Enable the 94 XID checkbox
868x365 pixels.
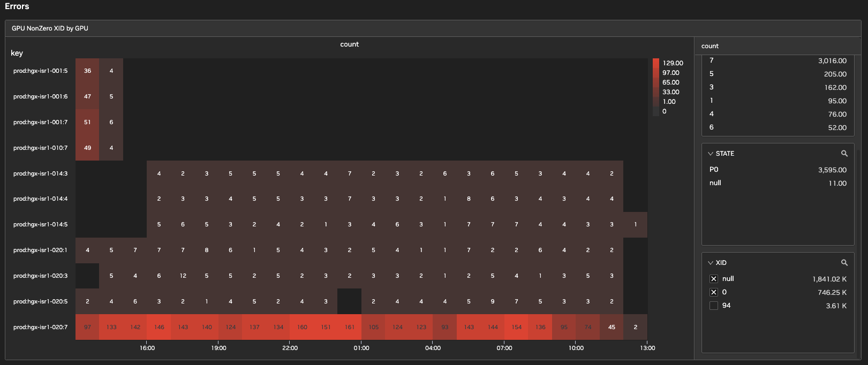[714, 306]
